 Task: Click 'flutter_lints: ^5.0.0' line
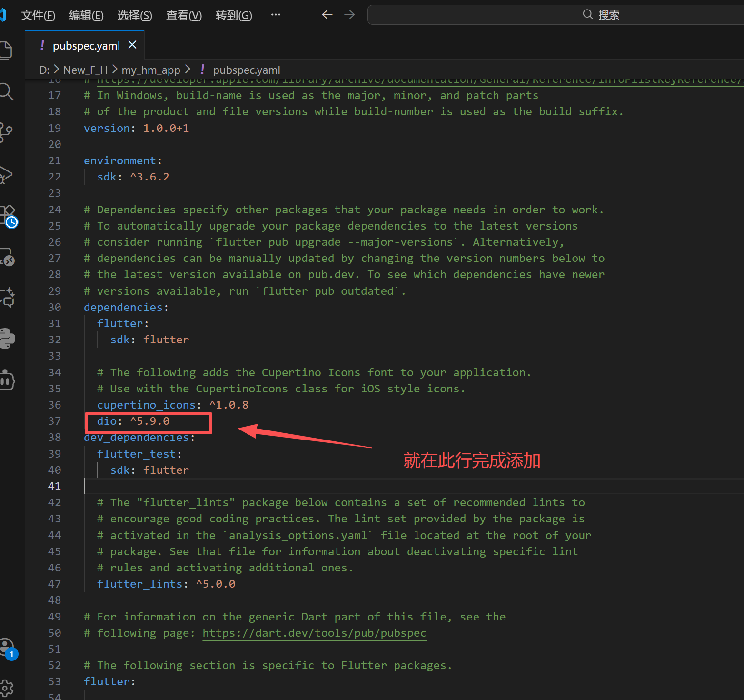click(166, 584)
